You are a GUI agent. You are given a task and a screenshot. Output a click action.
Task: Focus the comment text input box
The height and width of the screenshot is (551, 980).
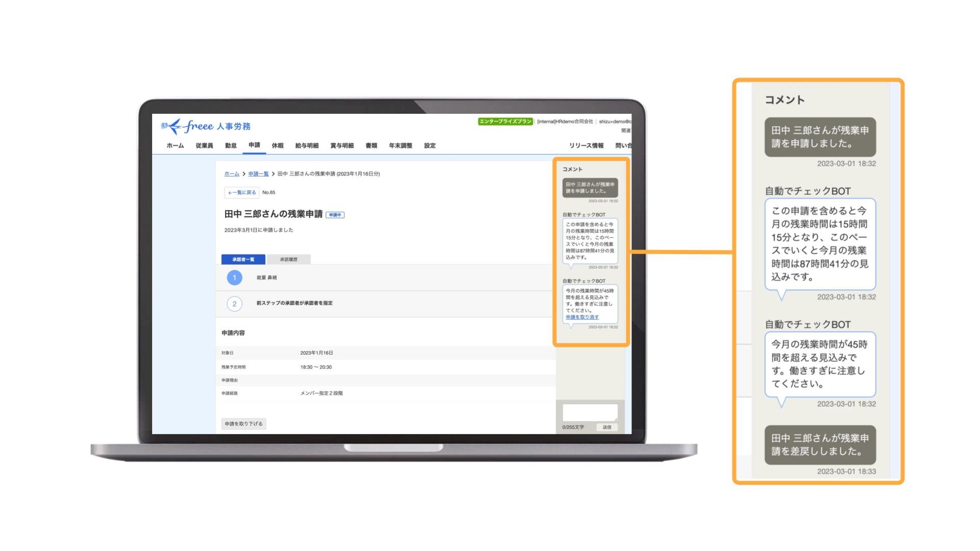(590, 412)
